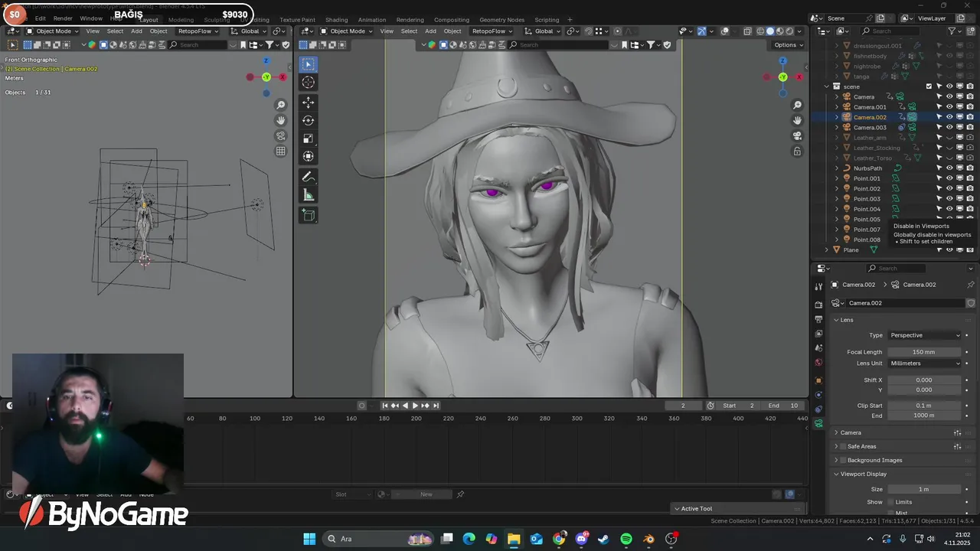Screen dimensions: 980x551
Task: Switch to the Geometry Nodes workspace tab
Action: 501,20
